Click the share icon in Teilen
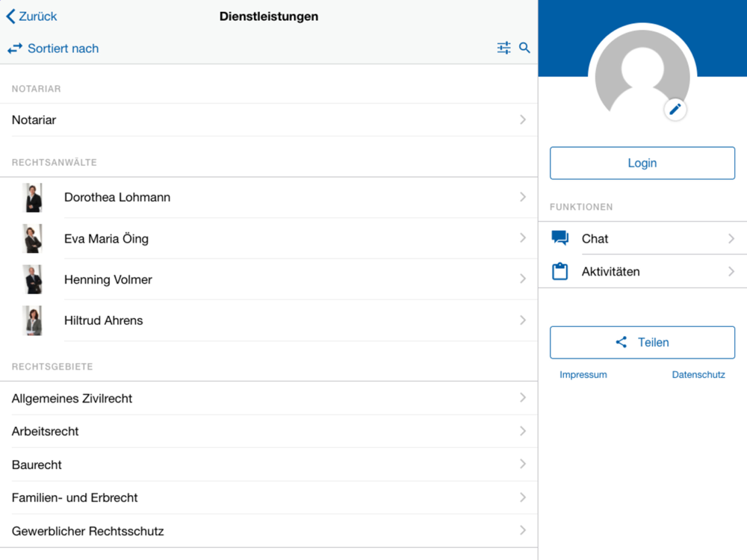This screenshot has width=747, height=560. 622,342
